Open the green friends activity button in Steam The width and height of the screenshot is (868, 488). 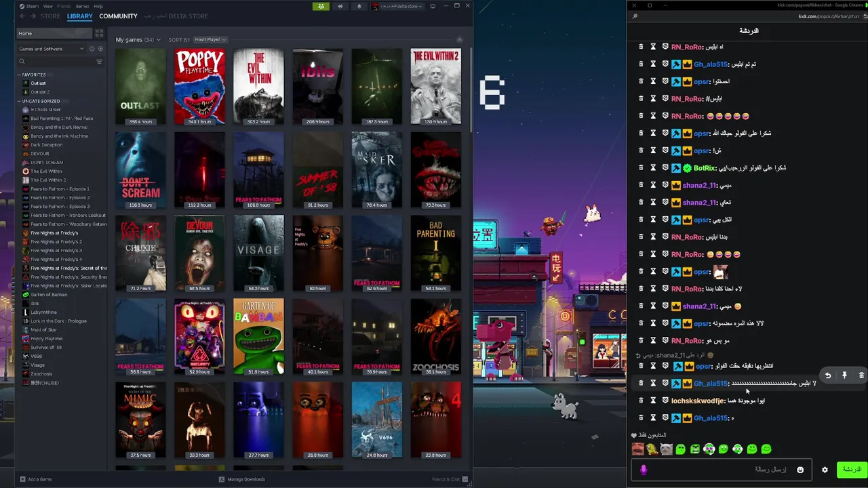(321, 6)
